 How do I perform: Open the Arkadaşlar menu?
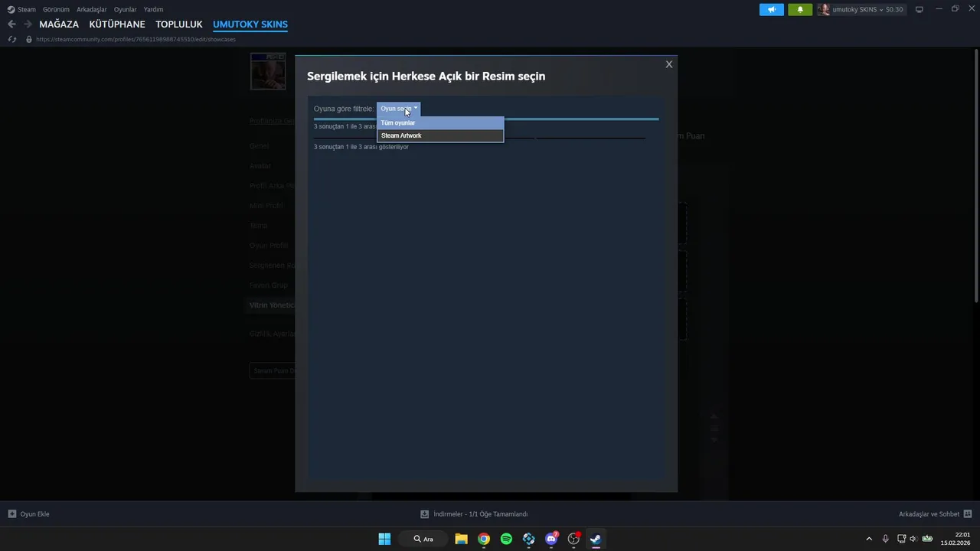[x=92, y=9]
